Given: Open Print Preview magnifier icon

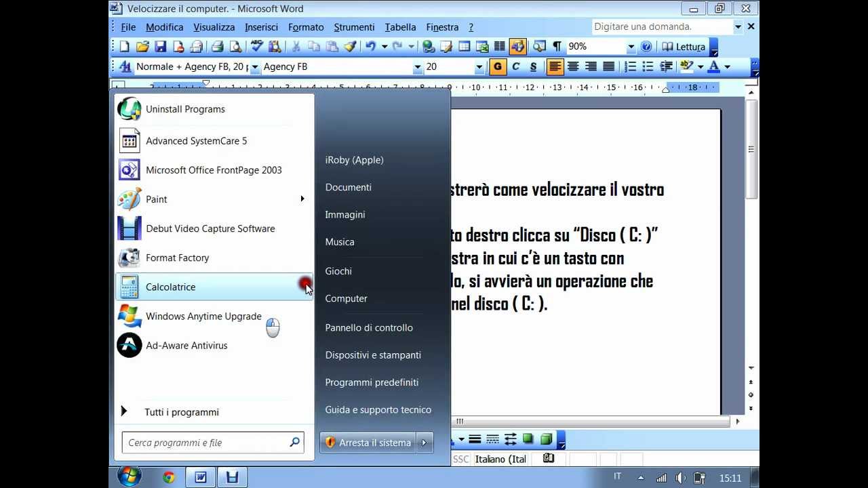Looking at the screenshot, I should 235,47.
